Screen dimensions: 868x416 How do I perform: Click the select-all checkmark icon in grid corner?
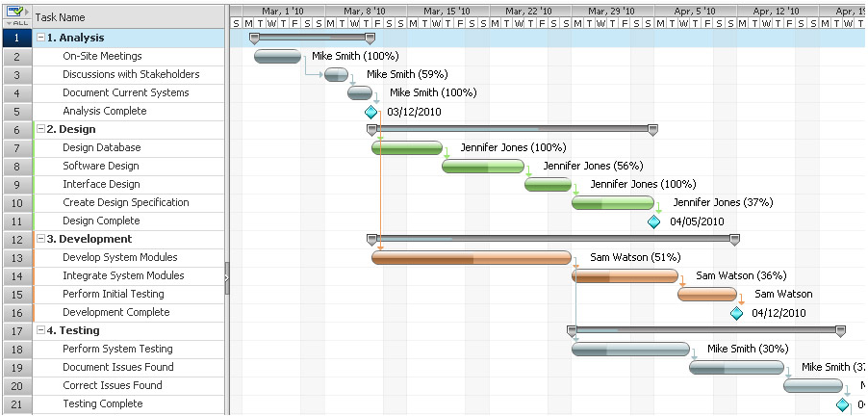click(x=15, y=11)
